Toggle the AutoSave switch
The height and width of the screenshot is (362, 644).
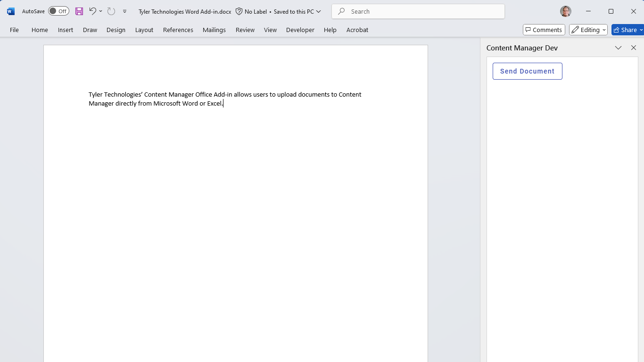58,11
